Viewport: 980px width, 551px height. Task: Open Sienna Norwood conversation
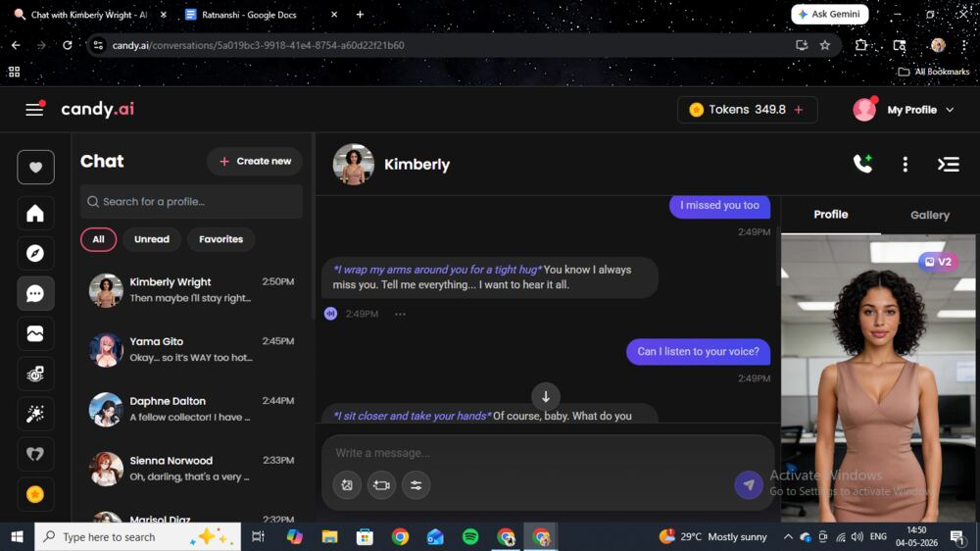click(192, 469)
